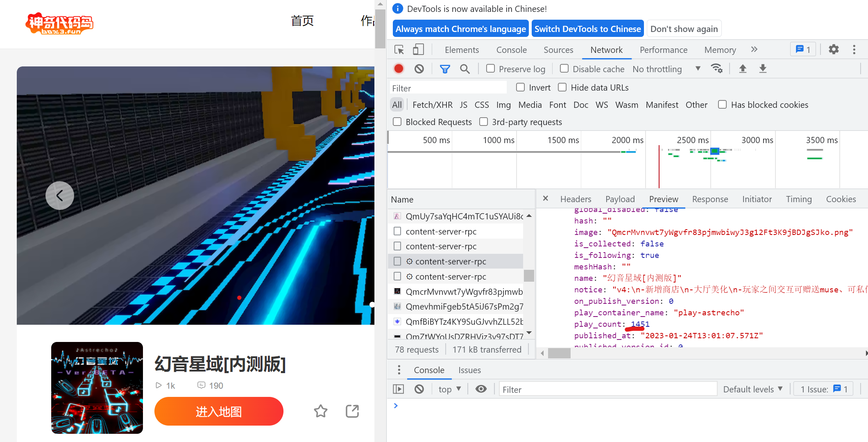Create a live expression eye icon

481,389
